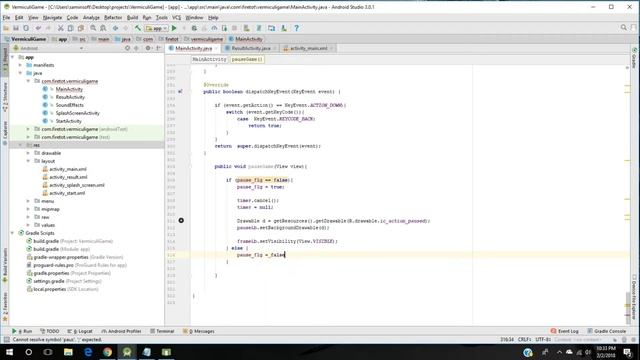
Task: Select SoundEffects class in project tree
Action: 69,105
